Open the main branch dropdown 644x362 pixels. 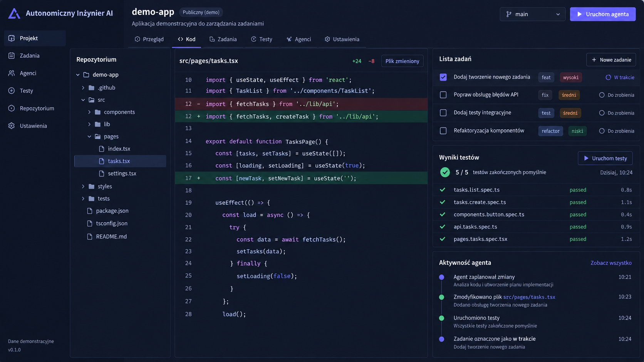[532, 14]
